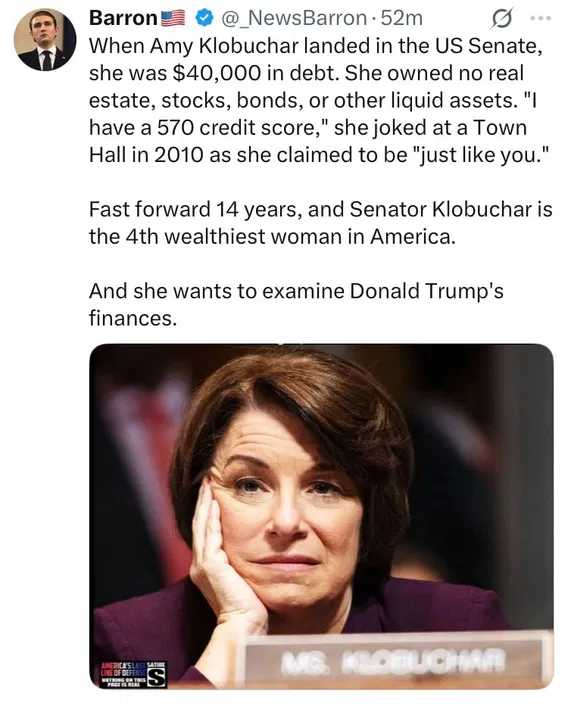The width and height of the screenshot is (568, 704).
Task: Click the "examine Donald Trump's finances" paragraph
Action: point(296,304)
